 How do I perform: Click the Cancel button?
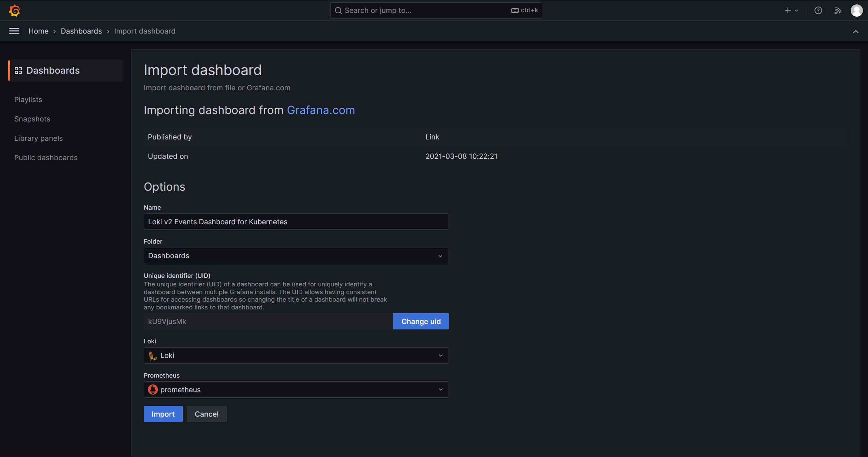[x=206, y=414]
